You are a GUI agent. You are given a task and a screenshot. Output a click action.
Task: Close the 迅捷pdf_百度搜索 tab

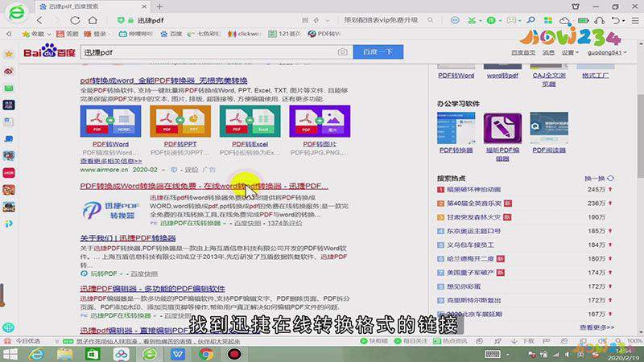point(144,6)
